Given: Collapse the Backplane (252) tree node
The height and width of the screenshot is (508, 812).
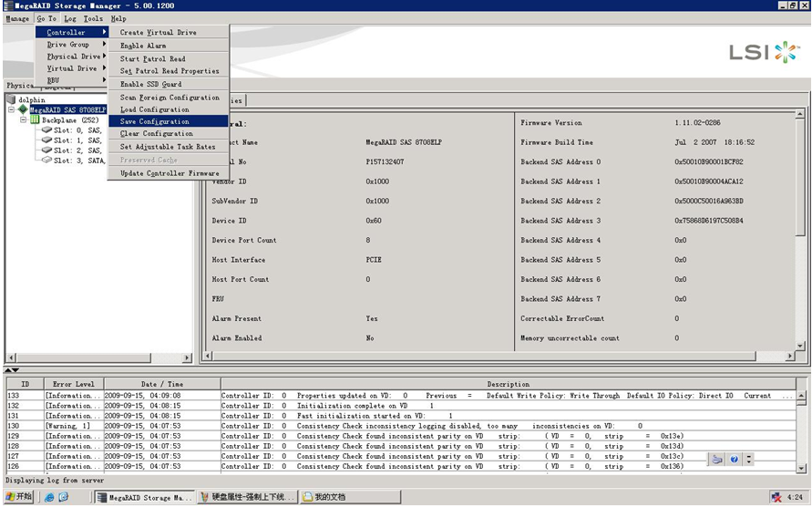Looking at the screenshot, I should 24,119.
